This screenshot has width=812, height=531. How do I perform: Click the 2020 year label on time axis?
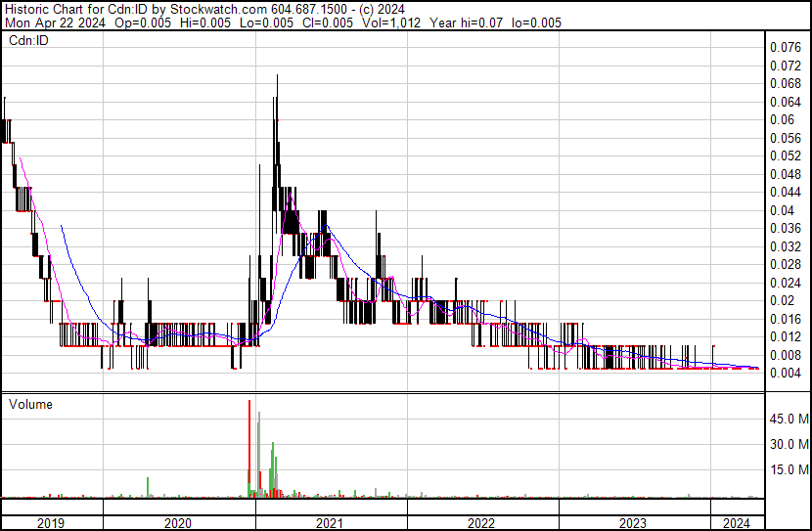coord(178,523)
